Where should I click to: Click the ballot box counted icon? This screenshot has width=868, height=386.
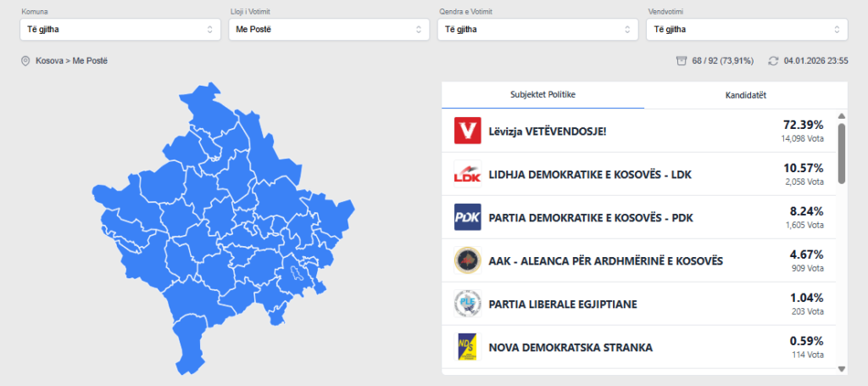tap(680, 61)
